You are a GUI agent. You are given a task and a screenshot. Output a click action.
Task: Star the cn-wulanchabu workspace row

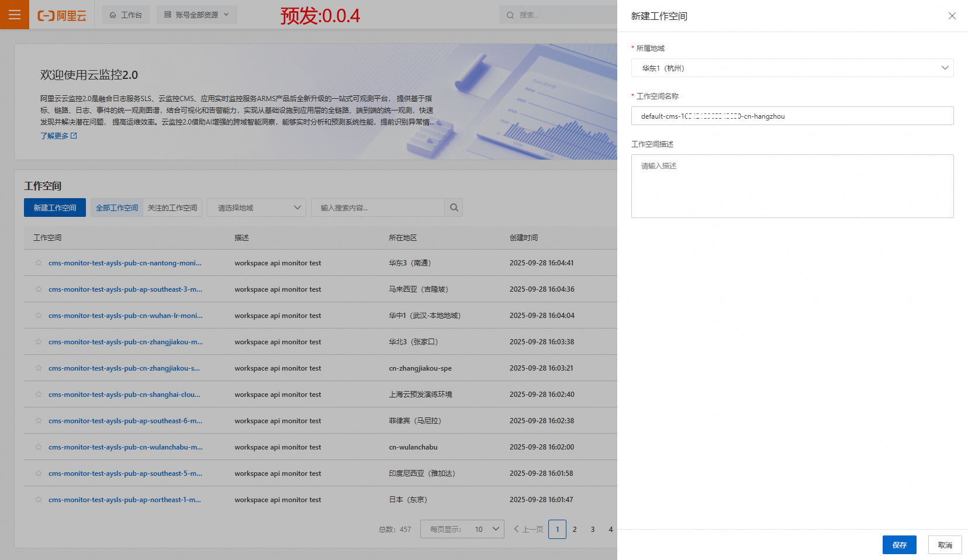(x=39, y=447)
